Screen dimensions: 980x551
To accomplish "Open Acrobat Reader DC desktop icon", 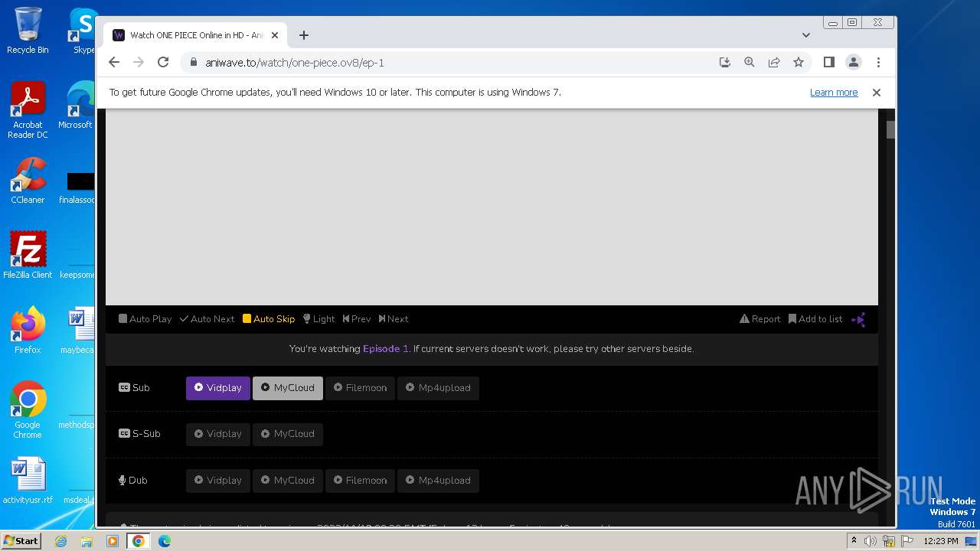I will click(28, 111).
